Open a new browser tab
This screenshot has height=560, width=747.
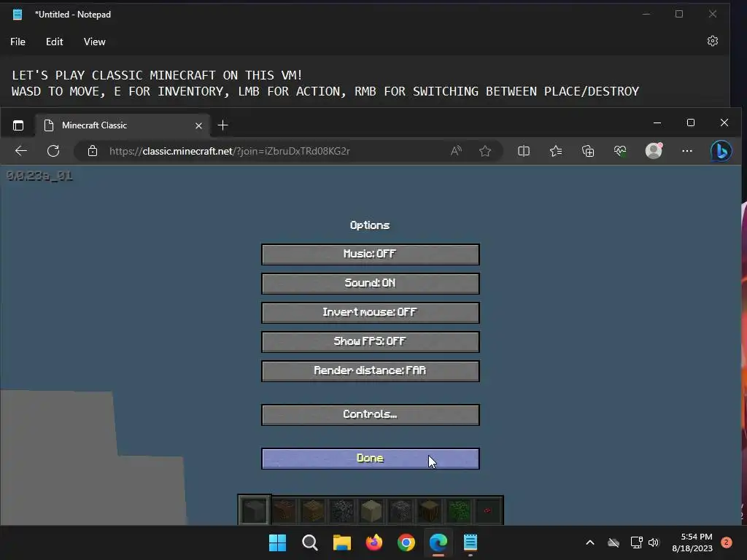[x=222, y=125]
